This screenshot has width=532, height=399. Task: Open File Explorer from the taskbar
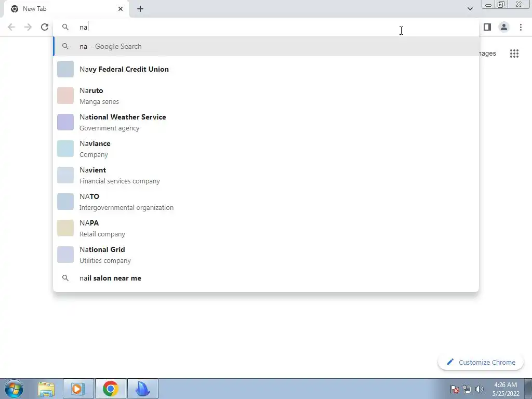46,389
